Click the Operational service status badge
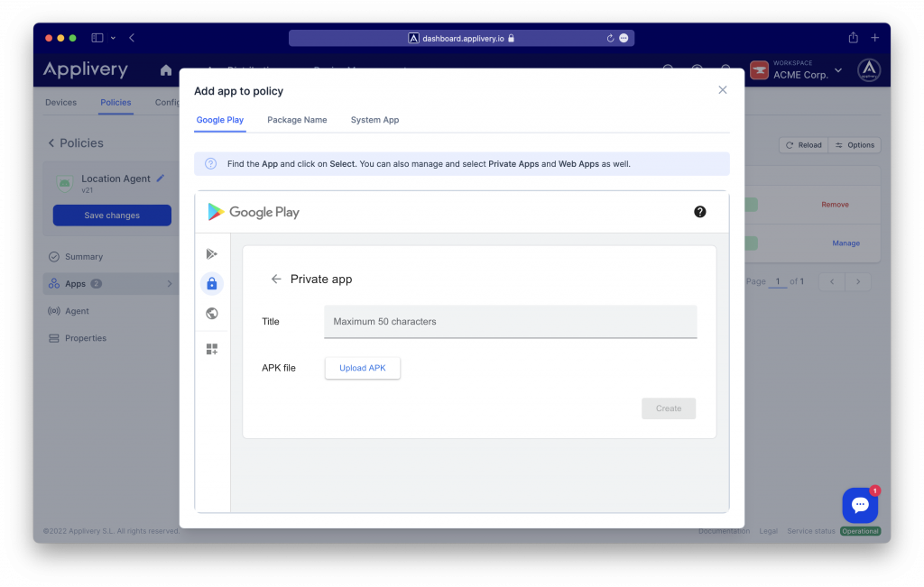 [x=860, y=531]
